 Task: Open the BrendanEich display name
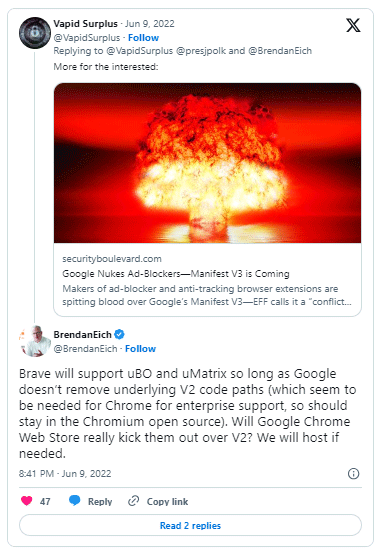coord(82,334)
